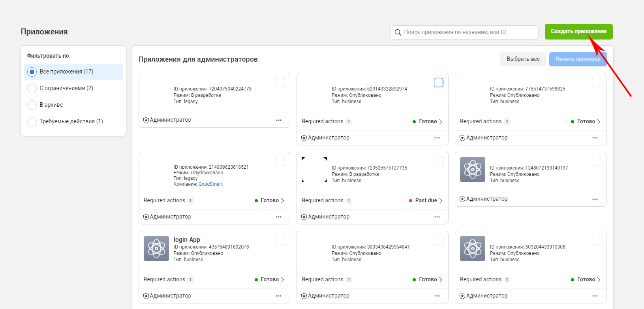Viewport: 644px width, 309px height.
Task: Select checkbox for app 503204433970308
Action: click(x=597, y=241)
